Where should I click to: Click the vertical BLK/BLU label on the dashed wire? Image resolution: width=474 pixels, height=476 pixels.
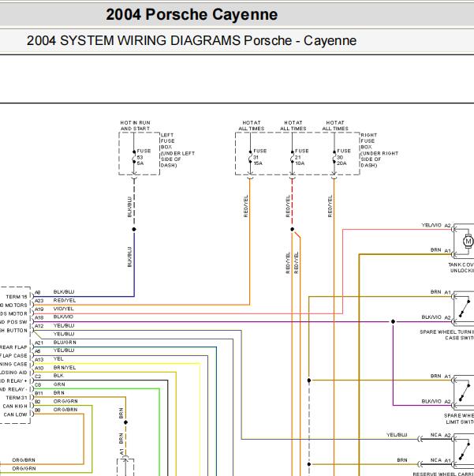tap(129, 207)
